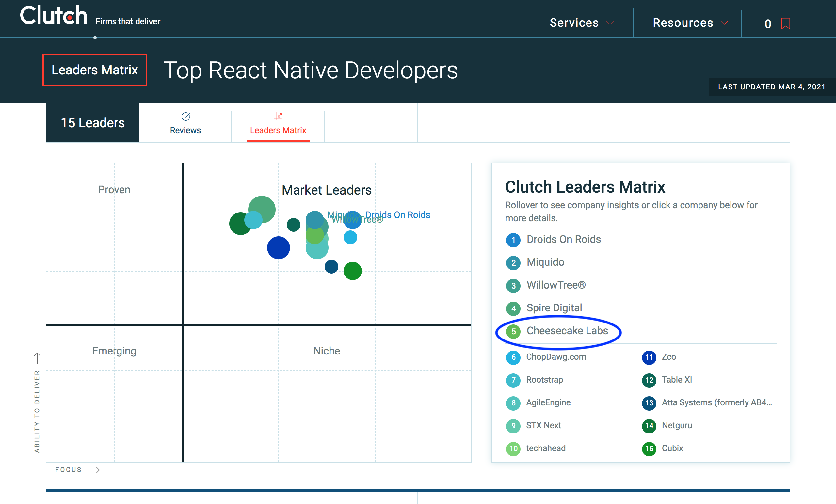Click number 3 badge for WillowTree
Screen dimensions: 836x504
pos(513,286)
